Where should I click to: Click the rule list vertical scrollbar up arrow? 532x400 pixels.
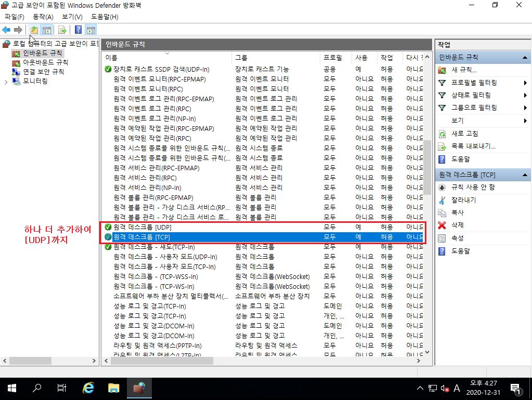pos(427,57)
